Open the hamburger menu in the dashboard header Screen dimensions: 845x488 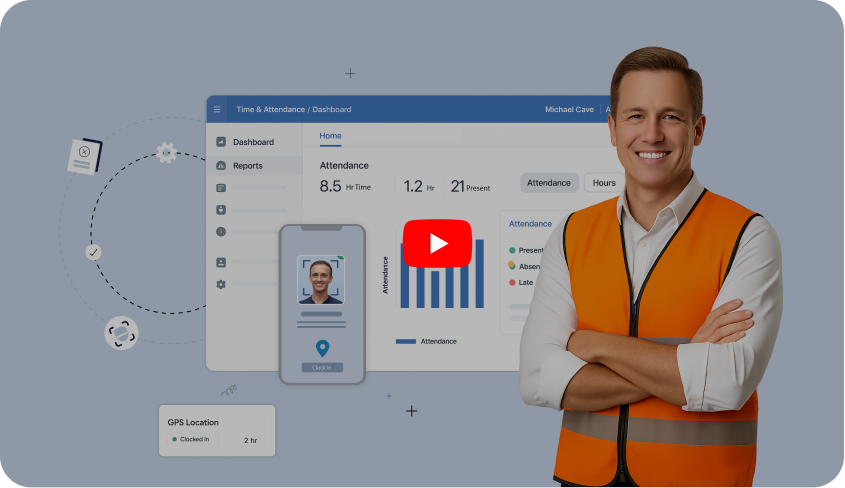217,109
